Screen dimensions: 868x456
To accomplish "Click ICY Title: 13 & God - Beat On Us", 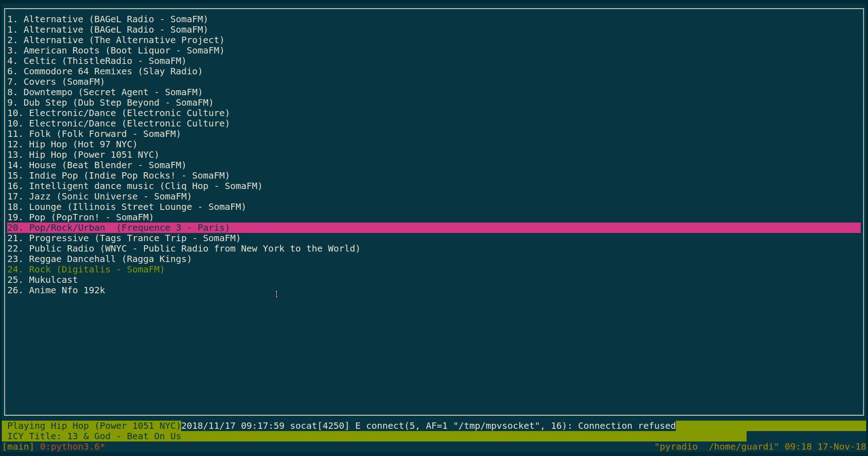I will pos(94,436).
